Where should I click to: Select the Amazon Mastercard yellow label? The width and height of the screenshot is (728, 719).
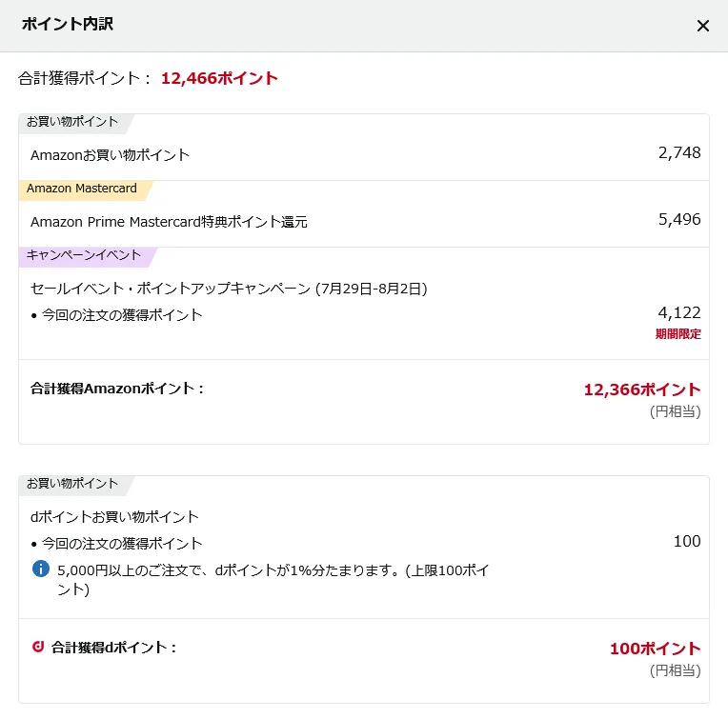pos(82,189)
